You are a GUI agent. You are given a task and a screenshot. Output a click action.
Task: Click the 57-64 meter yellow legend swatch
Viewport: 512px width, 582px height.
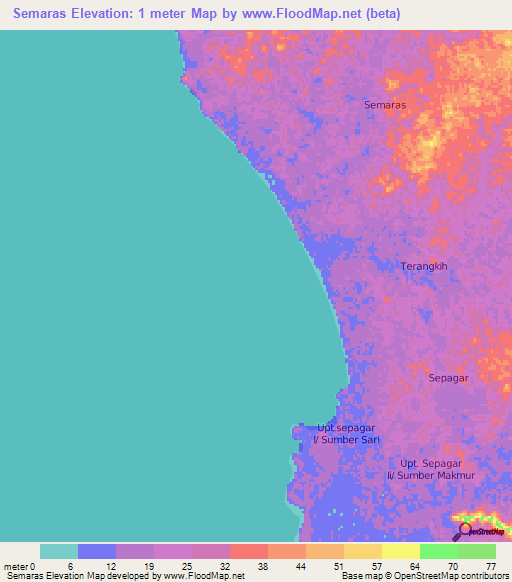(x=401, y=552)
